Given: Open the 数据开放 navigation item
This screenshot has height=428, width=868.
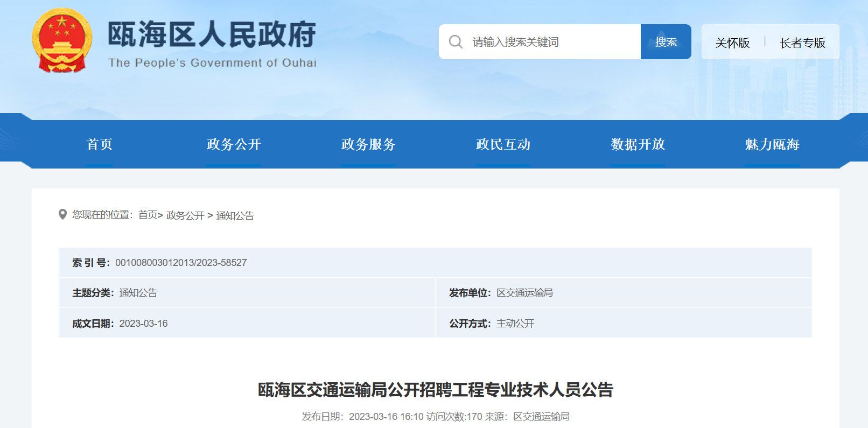Looking at the screenshot, I should coord(638,144).
